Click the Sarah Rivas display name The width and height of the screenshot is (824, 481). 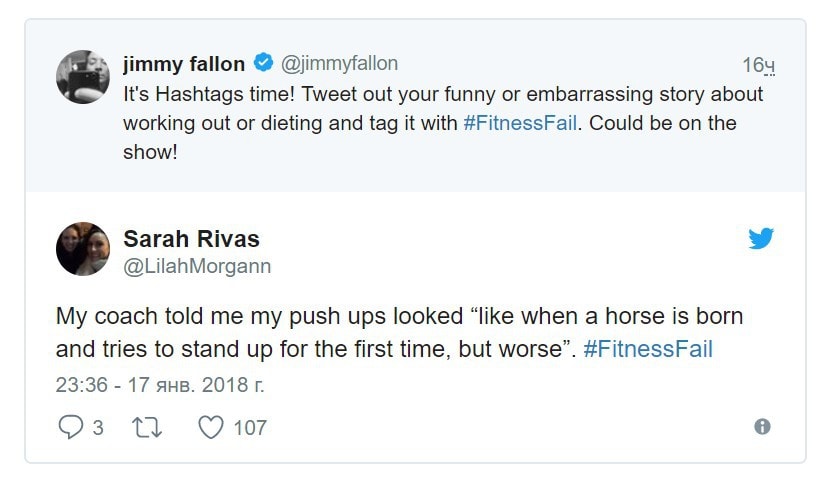click(191, 239)
